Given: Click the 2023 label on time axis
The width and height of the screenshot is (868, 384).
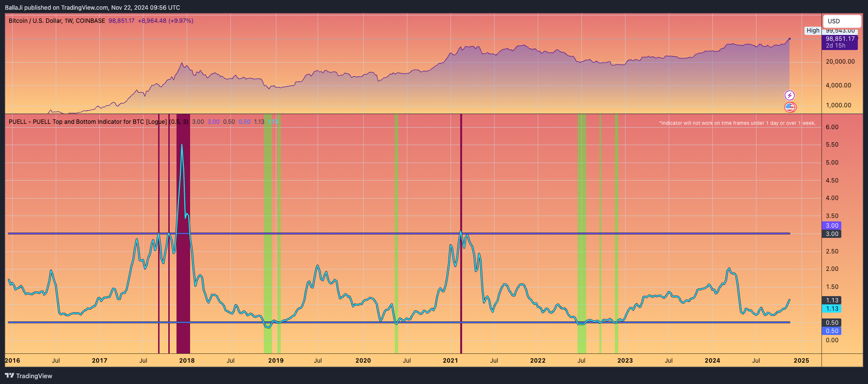Looking at the screenshot, I should tap(625, 361).
